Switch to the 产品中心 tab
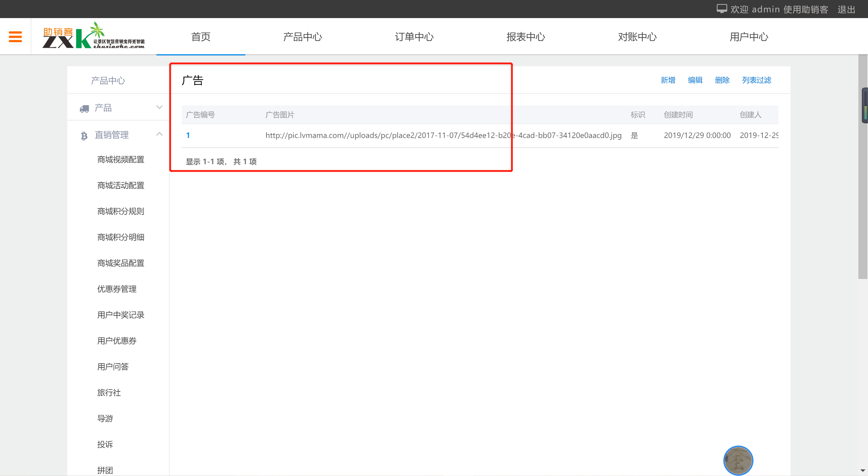Viewport: 868px width, 476px height. [302, 37]
